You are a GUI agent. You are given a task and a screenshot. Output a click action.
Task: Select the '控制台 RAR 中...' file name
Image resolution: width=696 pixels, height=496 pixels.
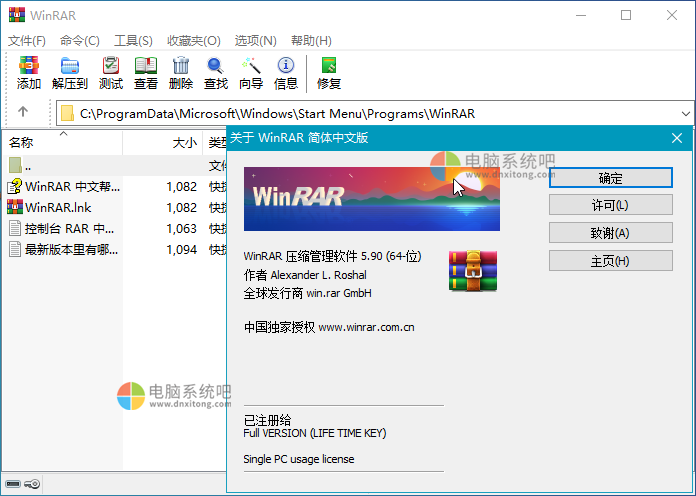pos(70,229)
